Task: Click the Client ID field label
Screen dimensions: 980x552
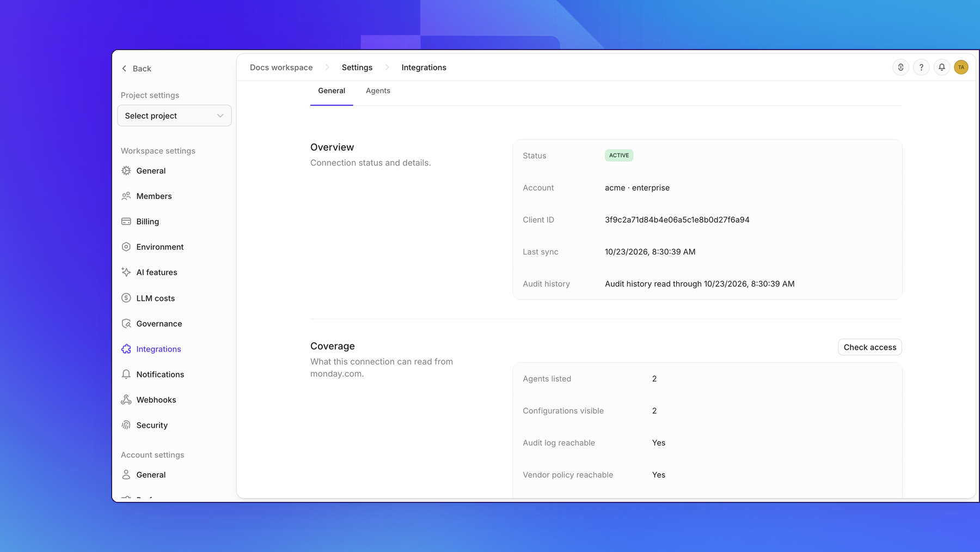Action: coord(538,220)
